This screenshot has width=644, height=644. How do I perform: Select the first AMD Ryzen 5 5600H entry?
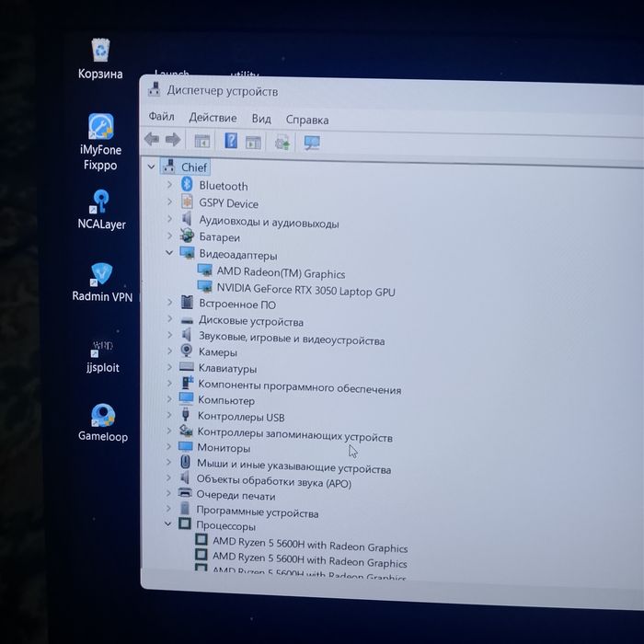[310, 545]
